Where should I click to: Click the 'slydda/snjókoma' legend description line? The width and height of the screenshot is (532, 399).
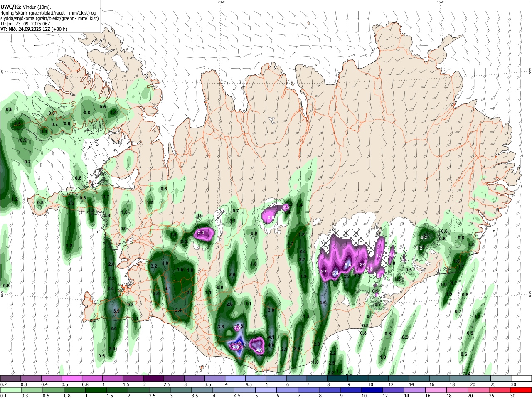tap(49, 18)
